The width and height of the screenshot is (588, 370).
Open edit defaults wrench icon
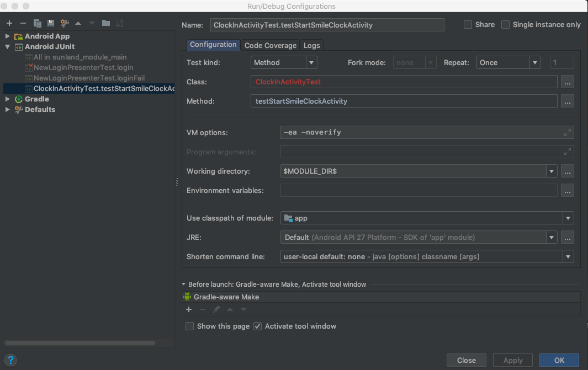[x=65, y=23]
